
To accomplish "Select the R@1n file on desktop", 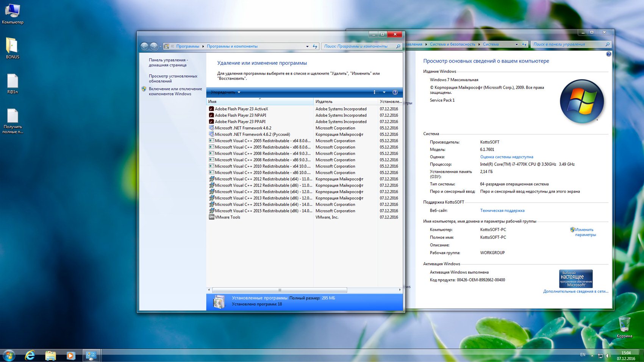I will tap(13, 84).
